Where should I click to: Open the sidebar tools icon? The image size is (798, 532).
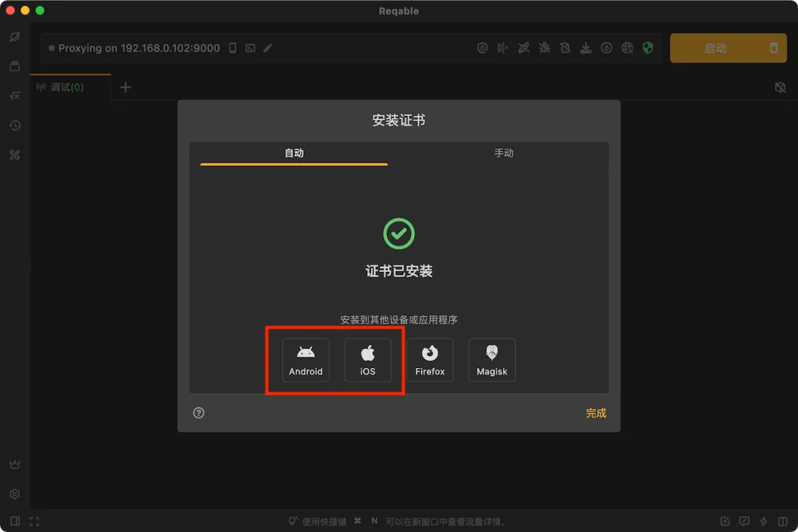coord(15,154)
